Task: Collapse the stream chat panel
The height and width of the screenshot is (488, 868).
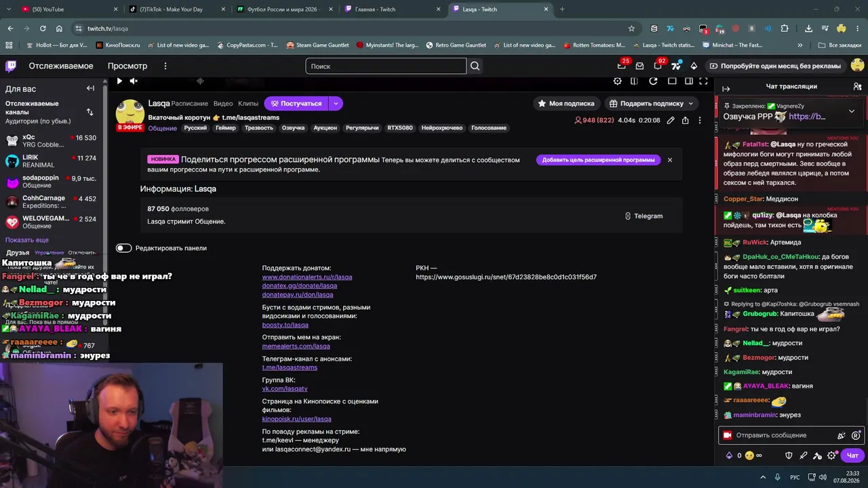Action: [x=726, y=89]
